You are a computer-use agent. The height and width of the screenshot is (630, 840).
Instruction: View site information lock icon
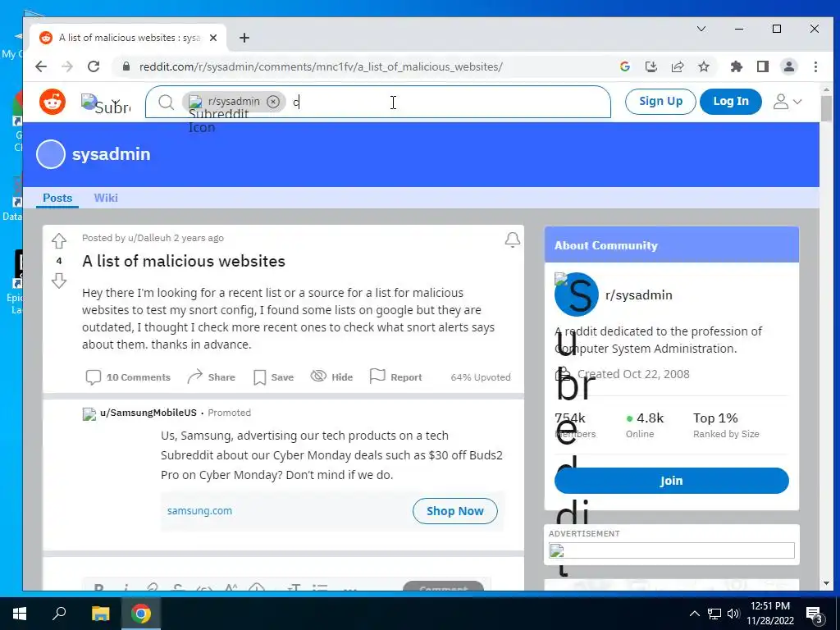click(126, 66)
